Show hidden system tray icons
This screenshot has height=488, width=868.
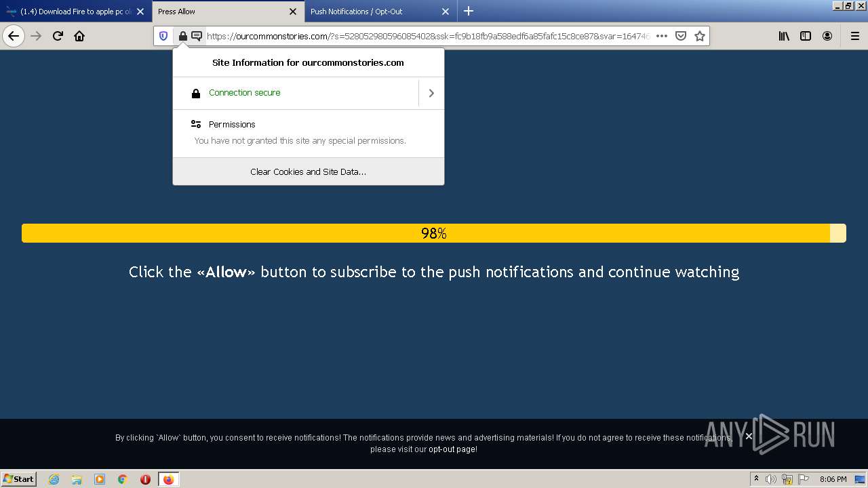click(756, 479)
